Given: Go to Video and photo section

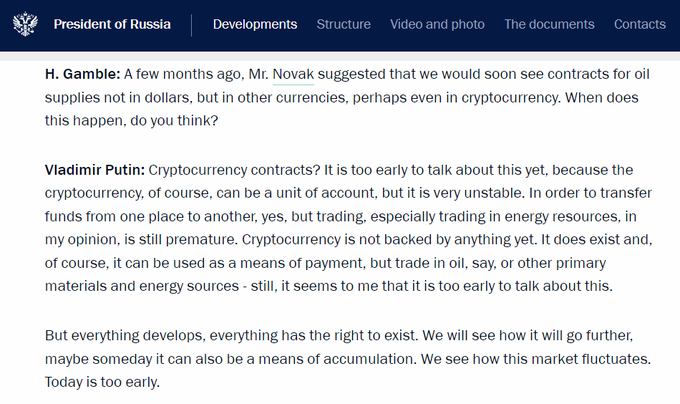Looking at the screenshot, I should [437, 24].
